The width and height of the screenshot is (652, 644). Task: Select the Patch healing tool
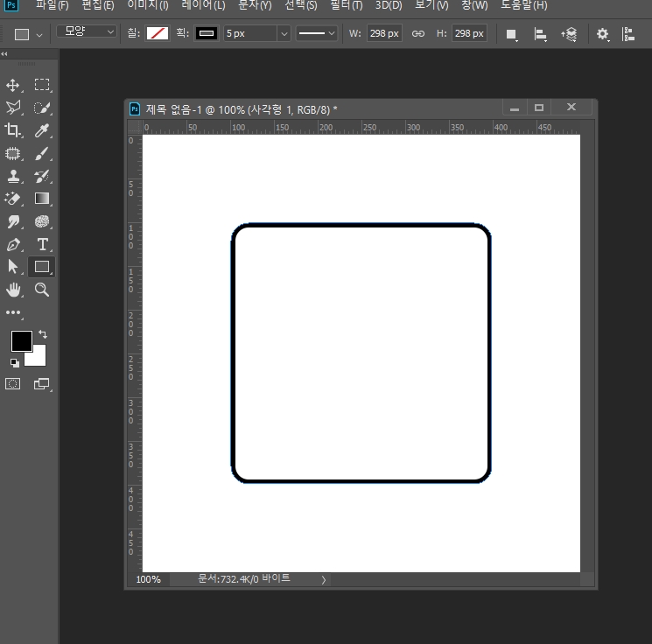click(x=13, y=153)
